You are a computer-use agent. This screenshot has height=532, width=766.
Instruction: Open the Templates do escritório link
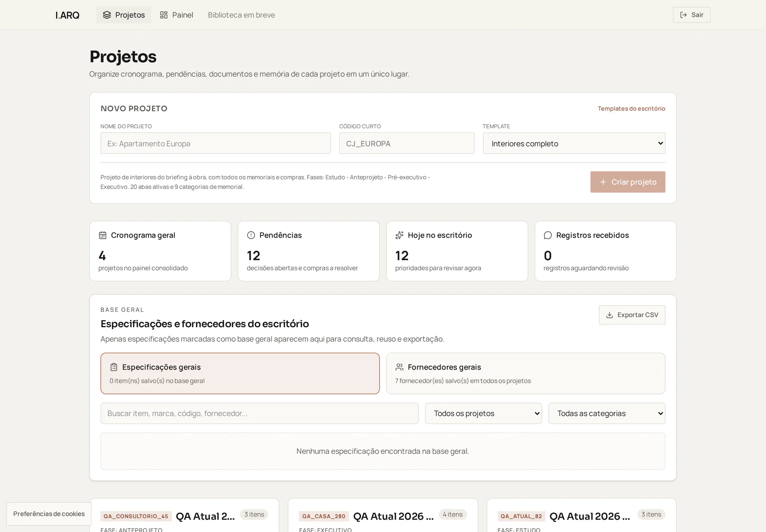pos(632,109)
